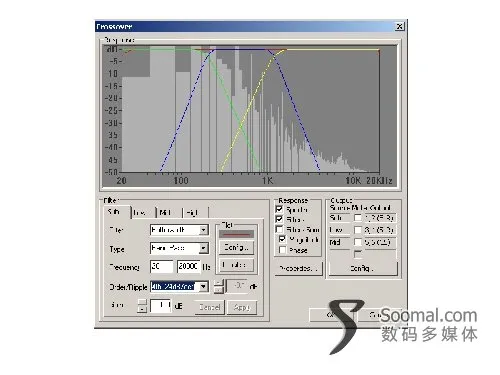
Task: Click the Apply button
Action: pyautogui.click(x=242, y=307)
